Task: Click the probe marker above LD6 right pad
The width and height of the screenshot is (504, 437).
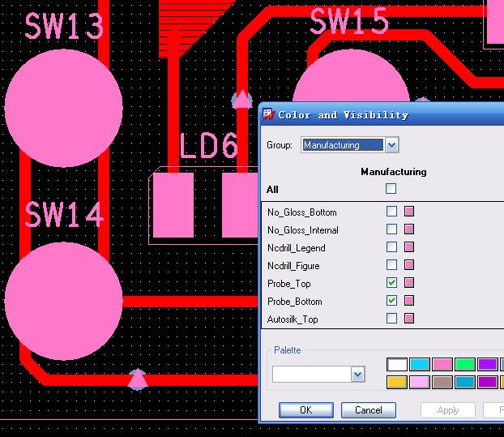Action: [x=241, y=100]
